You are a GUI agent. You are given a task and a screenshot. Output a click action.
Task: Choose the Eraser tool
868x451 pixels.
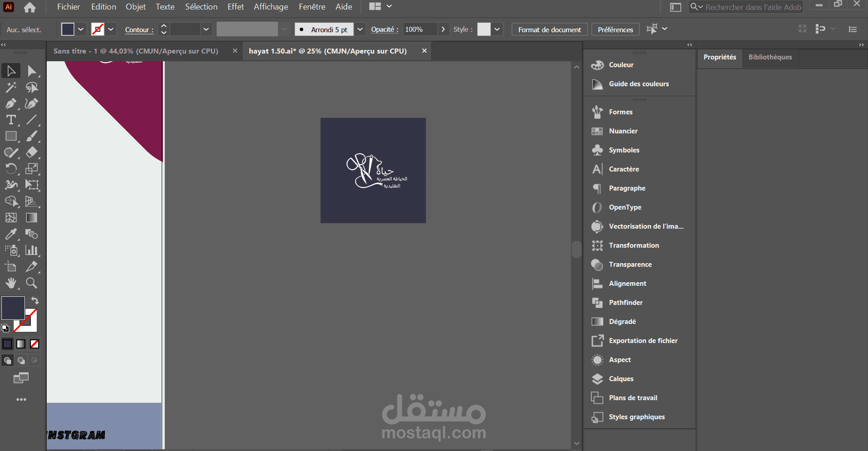[31, 152]
